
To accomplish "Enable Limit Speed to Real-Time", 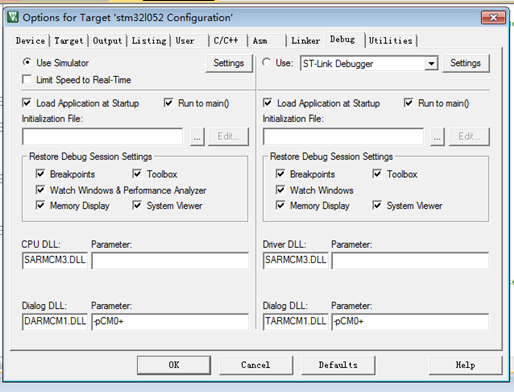I will click(26, 80).
